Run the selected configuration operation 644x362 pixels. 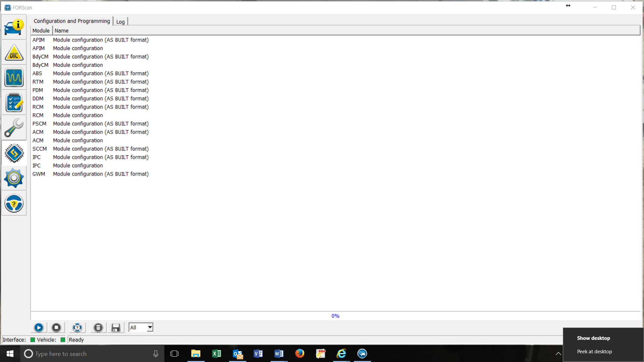click(x=39, y=327)
